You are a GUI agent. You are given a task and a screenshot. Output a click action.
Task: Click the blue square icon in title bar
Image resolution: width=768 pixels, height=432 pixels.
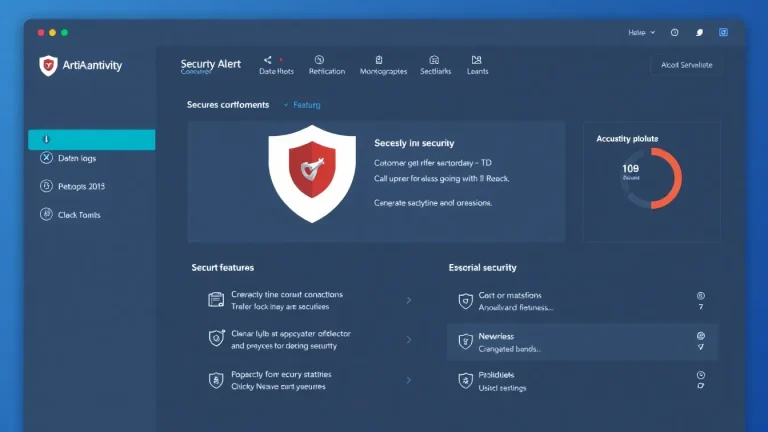pyautogui.click(x=723, y=32)
